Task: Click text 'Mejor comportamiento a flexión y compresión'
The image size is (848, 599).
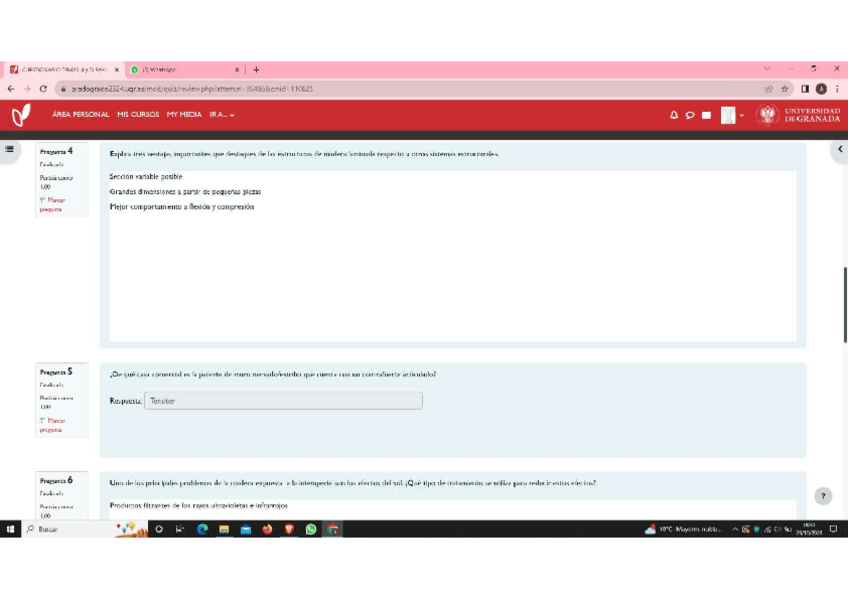Action: tap(182, 207)
